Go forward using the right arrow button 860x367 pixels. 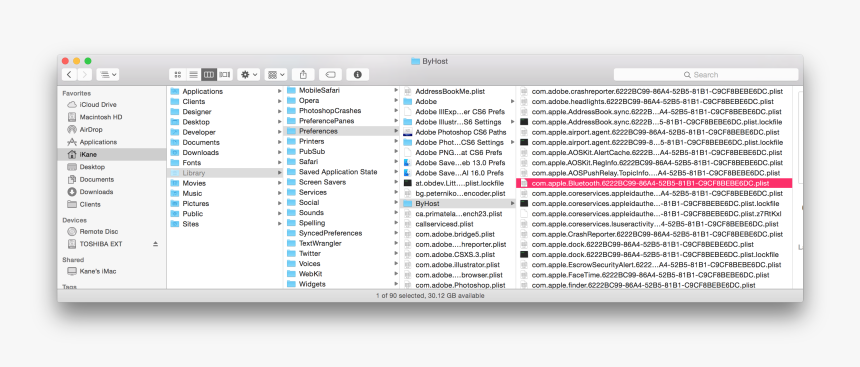[84, 75]
